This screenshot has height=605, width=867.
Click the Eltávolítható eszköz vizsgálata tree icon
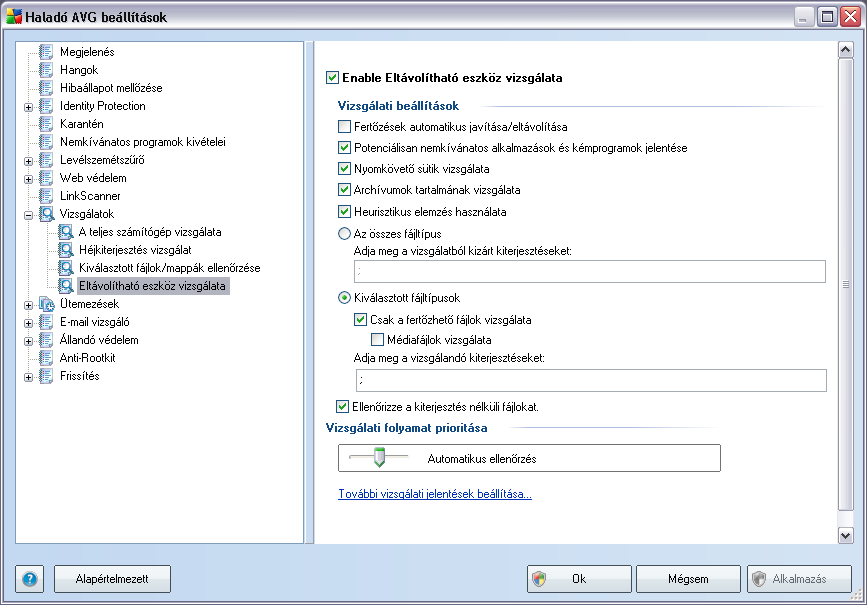66,286
